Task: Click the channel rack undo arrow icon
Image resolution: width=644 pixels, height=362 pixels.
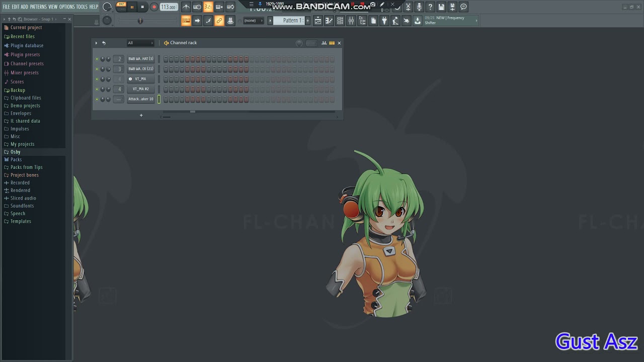Action: pos(104,43)
